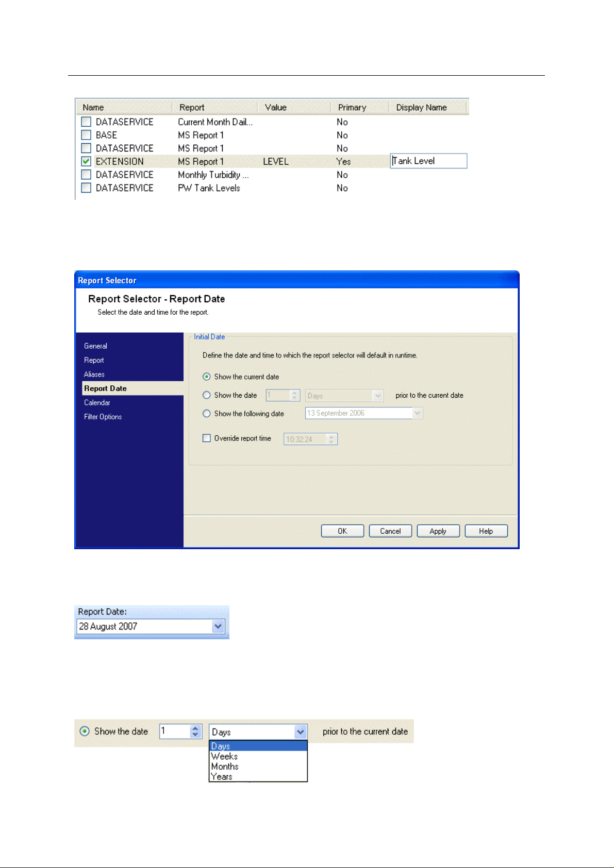The height and width of the screenshot is (868, 614).
Task: Click the Yes primary cell
Action: tap(343, 161)
